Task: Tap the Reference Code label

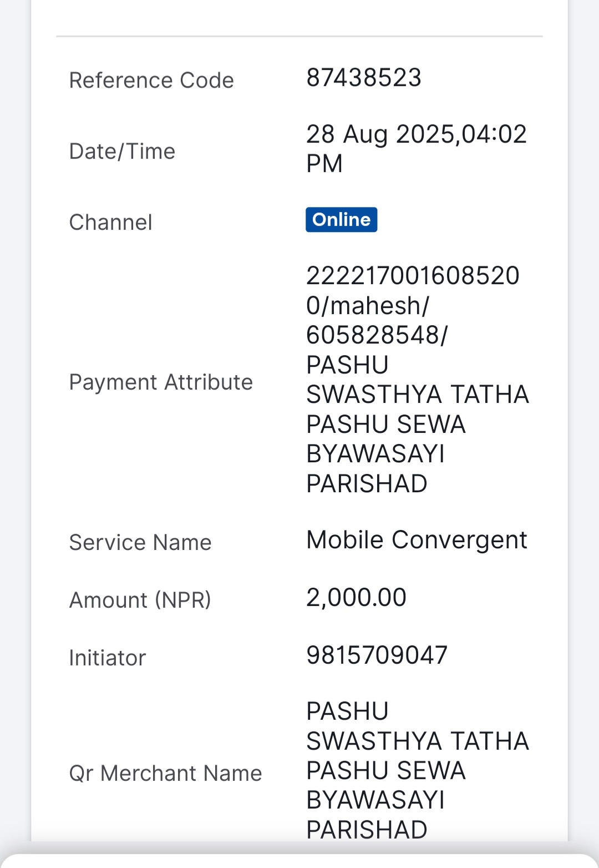Action: [151, 80]
